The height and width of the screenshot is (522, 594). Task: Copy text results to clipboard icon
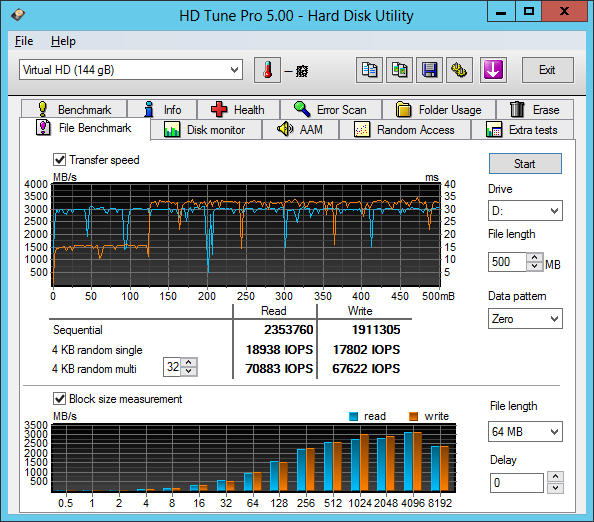coord(369,70)
